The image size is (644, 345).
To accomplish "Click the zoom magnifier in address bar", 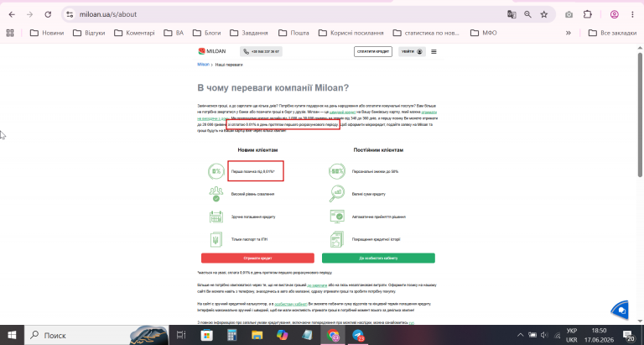I will pos(527,14).
